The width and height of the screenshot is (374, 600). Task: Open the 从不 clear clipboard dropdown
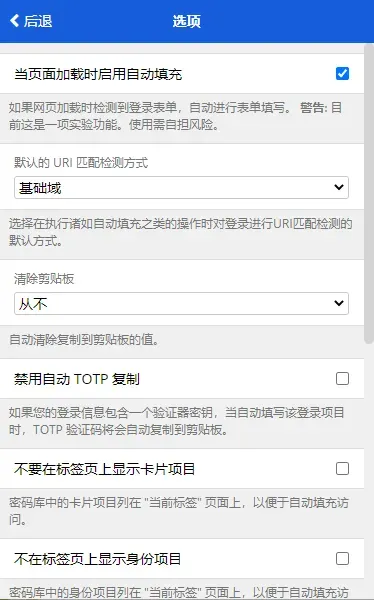(x=181, y=303)
